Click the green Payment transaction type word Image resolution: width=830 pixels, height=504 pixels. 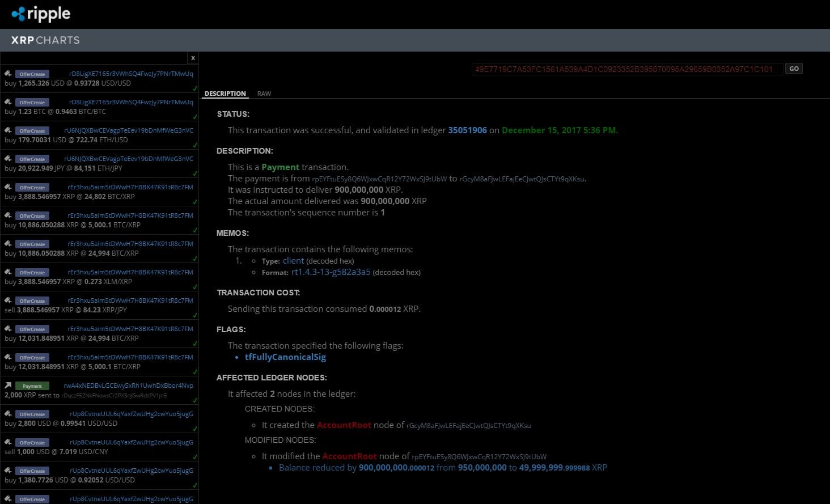click(280, 167)
